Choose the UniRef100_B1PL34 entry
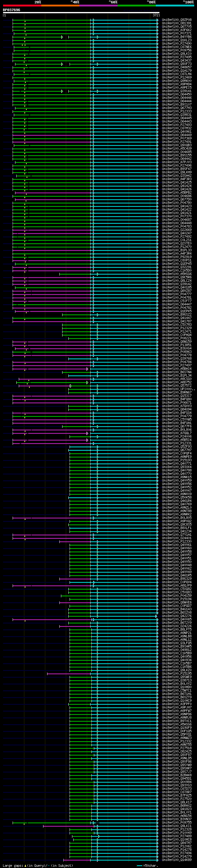197x868 pixels. point(177,375)
